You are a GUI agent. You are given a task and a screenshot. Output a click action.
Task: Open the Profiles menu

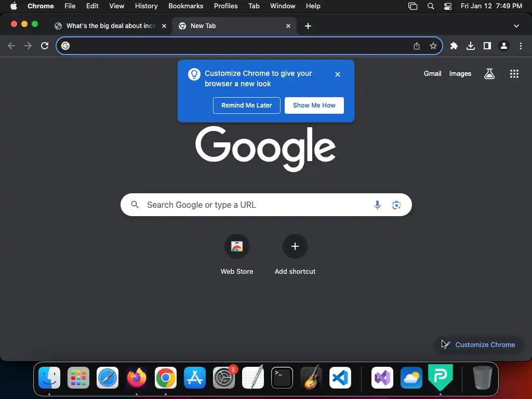225,6
